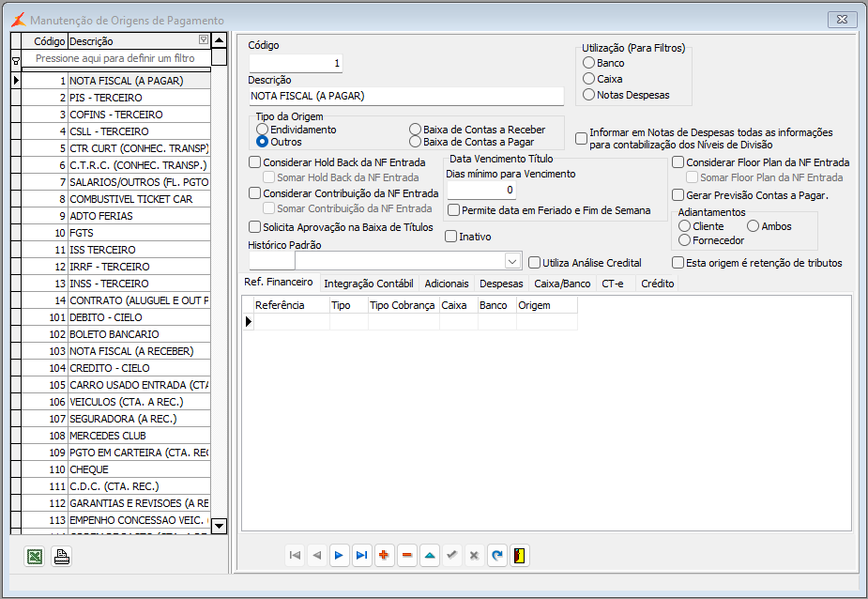Select Baixa de Contas a Pagar
The width and height of the screenshot is (868, 599).
pyautogui.click(x=415, y=142)
